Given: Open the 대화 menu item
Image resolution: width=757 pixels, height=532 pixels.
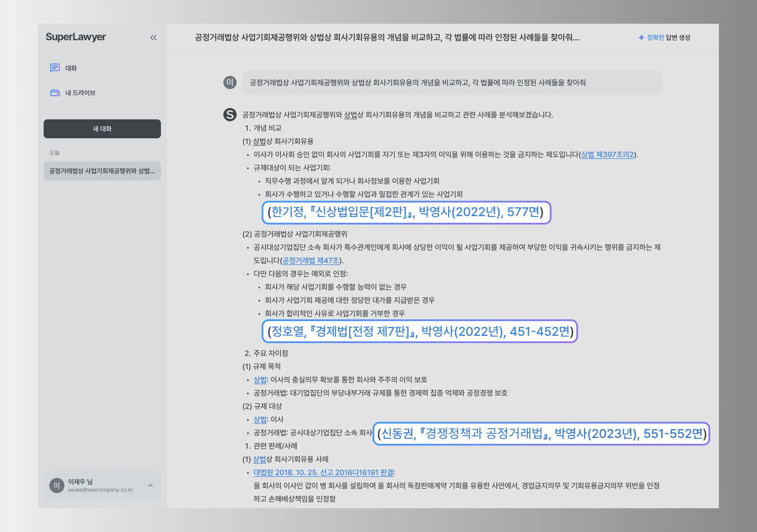Looking at the screenshot, I should [x=71, y=68].
